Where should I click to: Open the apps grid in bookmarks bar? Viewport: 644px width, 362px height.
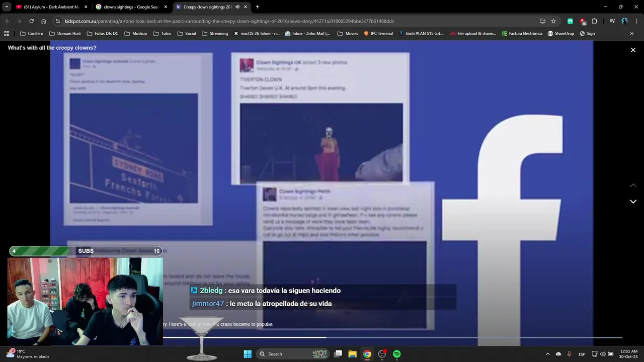(x=7, y=34)
